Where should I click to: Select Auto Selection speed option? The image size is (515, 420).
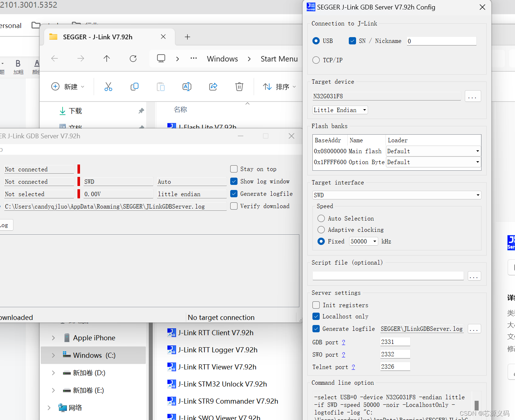click(x=321, y=218)
